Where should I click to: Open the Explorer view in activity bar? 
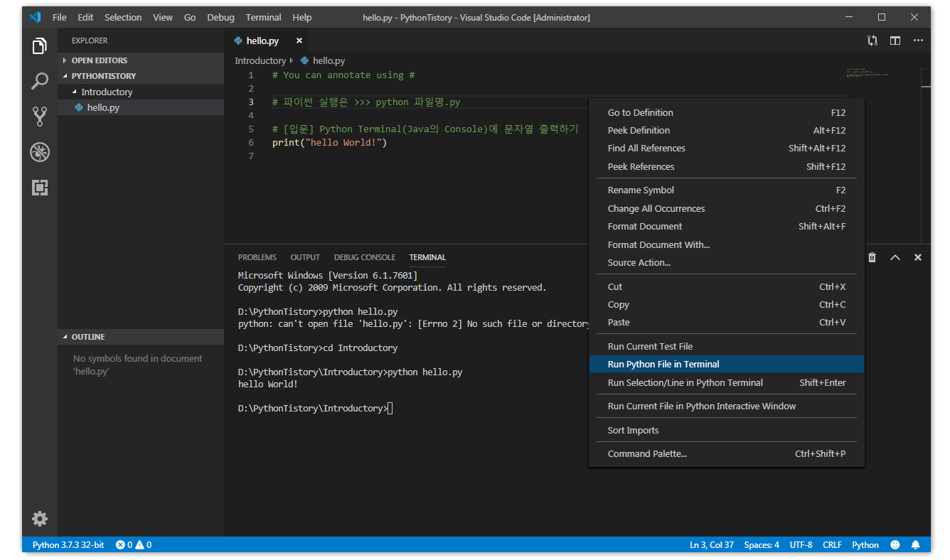[40, 47]
